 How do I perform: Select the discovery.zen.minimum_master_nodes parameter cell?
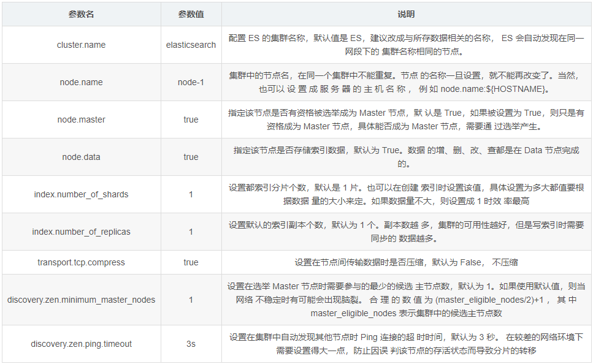click(x=81, y=300)
